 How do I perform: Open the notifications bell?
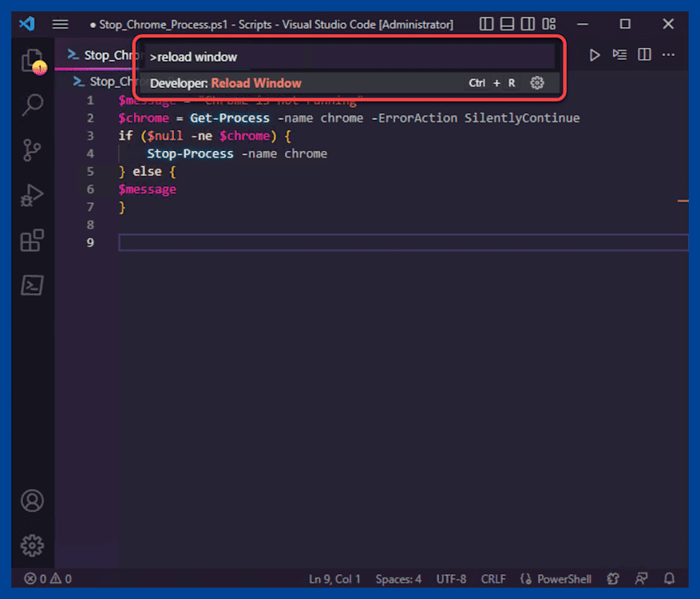(x=669, y=579)
